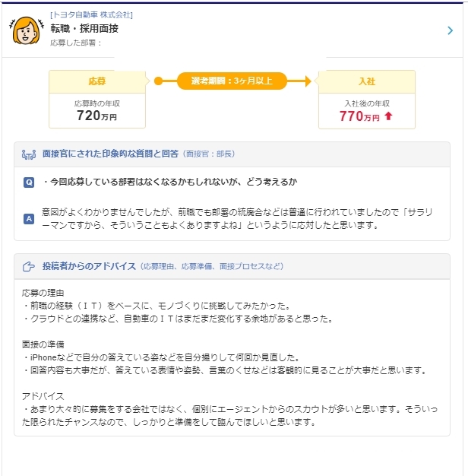Click the 応募した部署 label under the title
Viewport: 468px width, 476px height.
(75, 43)
